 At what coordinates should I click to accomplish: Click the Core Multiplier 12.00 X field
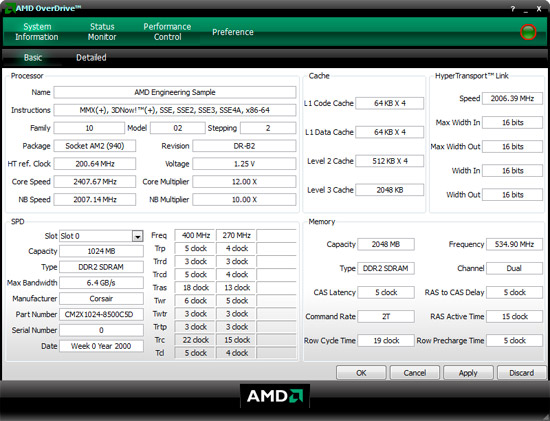click(244, 182)
